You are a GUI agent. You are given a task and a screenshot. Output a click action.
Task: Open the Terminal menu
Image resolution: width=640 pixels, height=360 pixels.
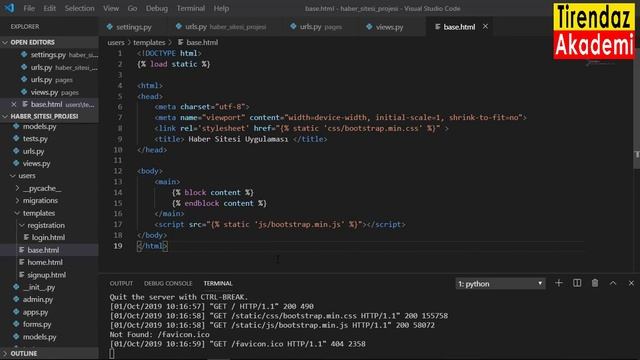click(191, 8)
